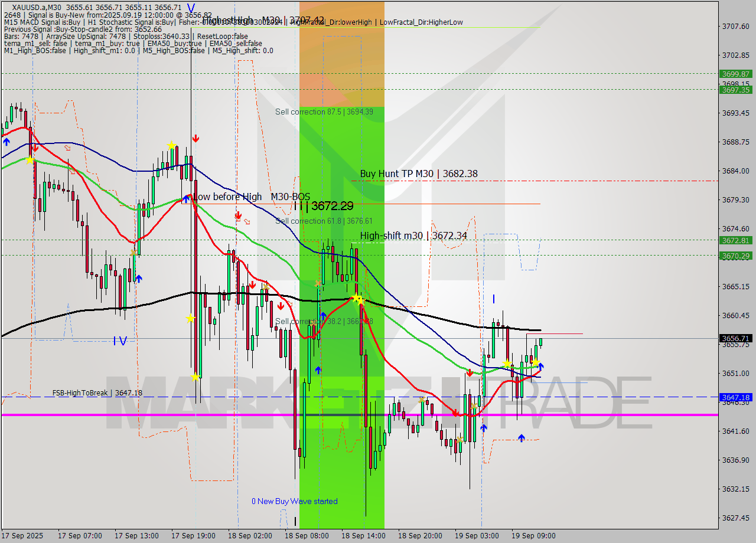This screenshot has height=543, width=756.
Task: Open the 0 New Buy Wave started label
Action: pos(294,501)
